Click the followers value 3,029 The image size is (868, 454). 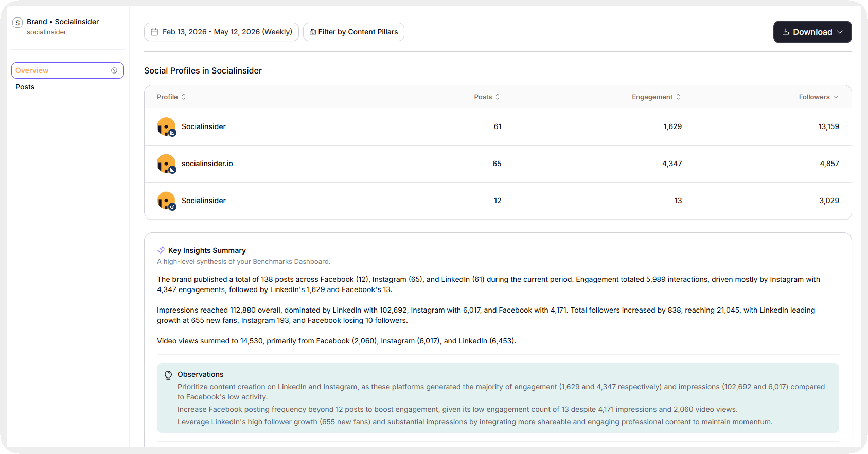click(x=829, y=201)
